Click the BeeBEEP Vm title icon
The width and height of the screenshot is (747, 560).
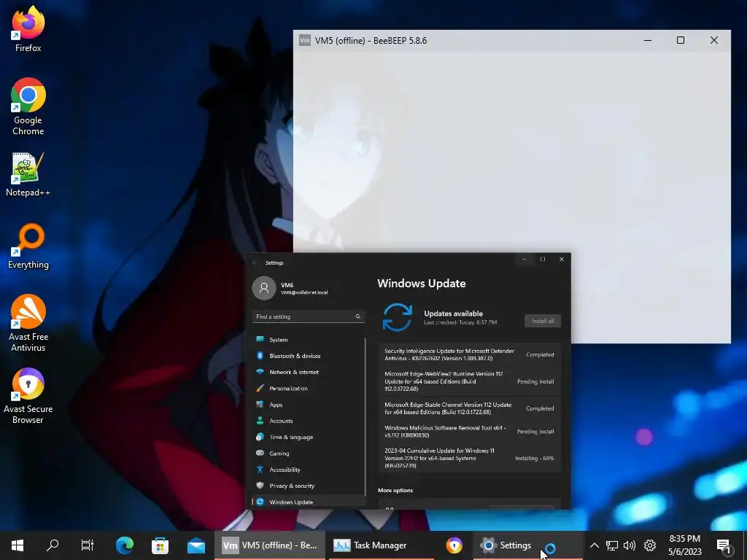(x=304, y=40)
